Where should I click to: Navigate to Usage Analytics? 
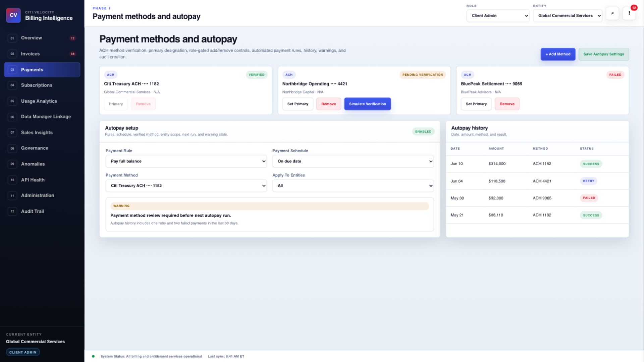point(42,101)
